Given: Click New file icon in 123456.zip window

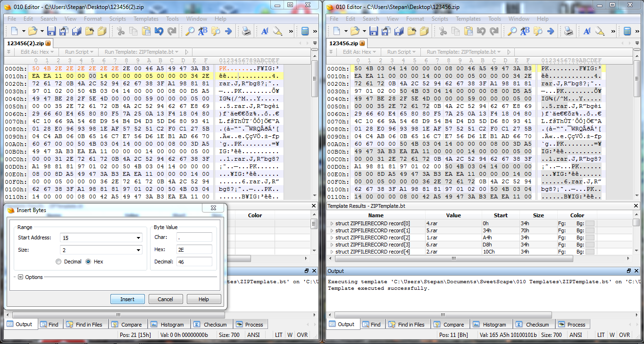Looking at the screenshot, I should click(x=337, y=32).
